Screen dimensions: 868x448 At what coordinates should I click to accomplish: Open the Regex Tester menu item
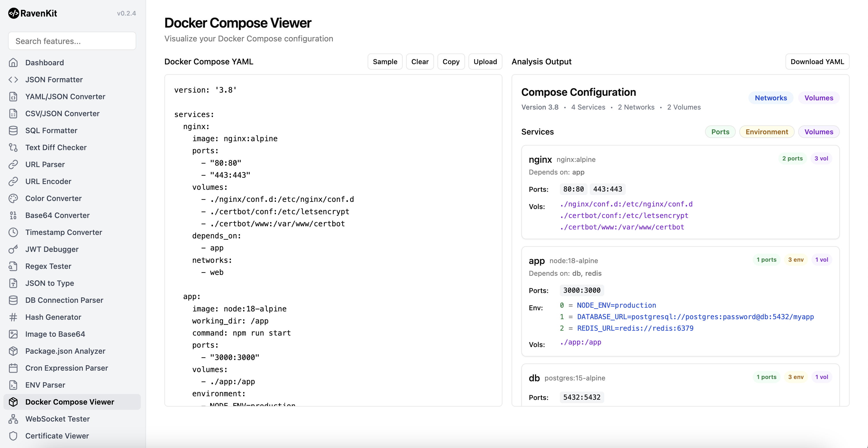point(48,266)
